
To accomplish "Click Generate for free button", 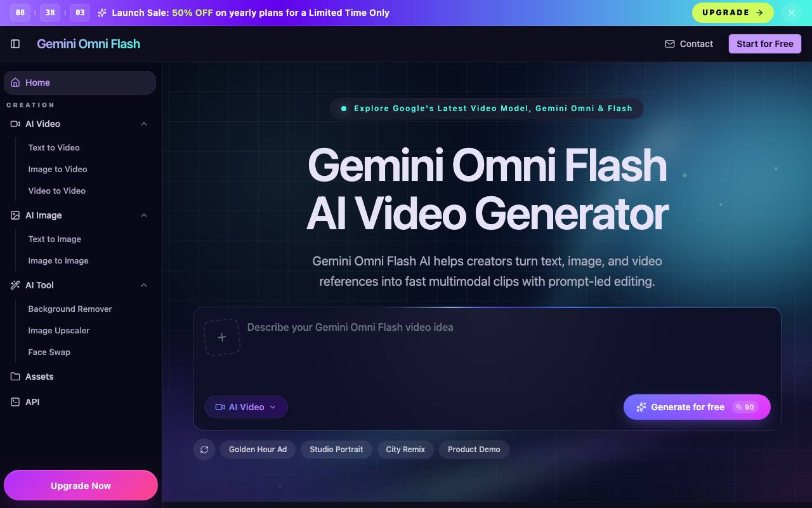I will click(x=697, y=407).
